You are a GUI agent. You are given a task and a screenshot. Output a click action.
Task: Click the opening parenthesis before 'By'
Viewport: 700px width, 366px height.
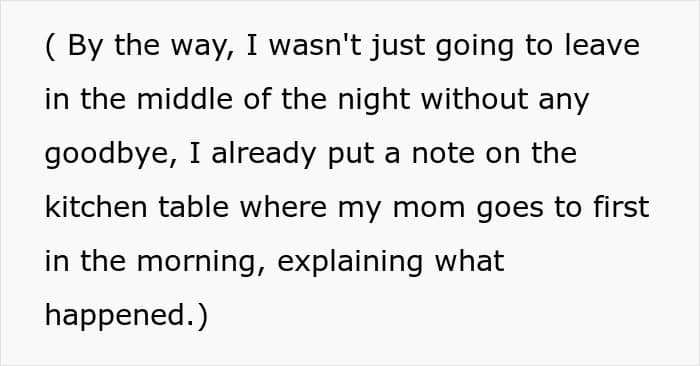coord(50,46)
